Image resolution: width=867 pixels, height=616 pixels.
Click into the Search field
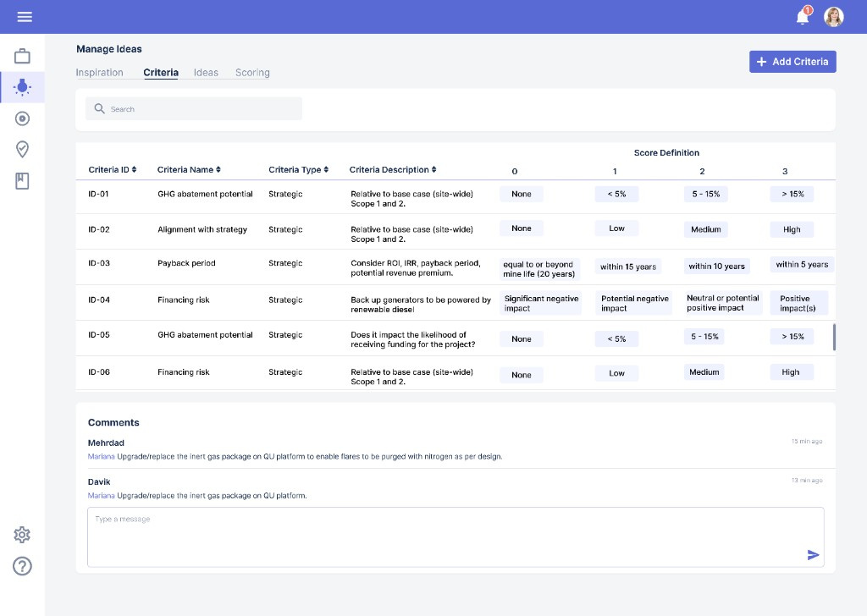tap(194, 109)
